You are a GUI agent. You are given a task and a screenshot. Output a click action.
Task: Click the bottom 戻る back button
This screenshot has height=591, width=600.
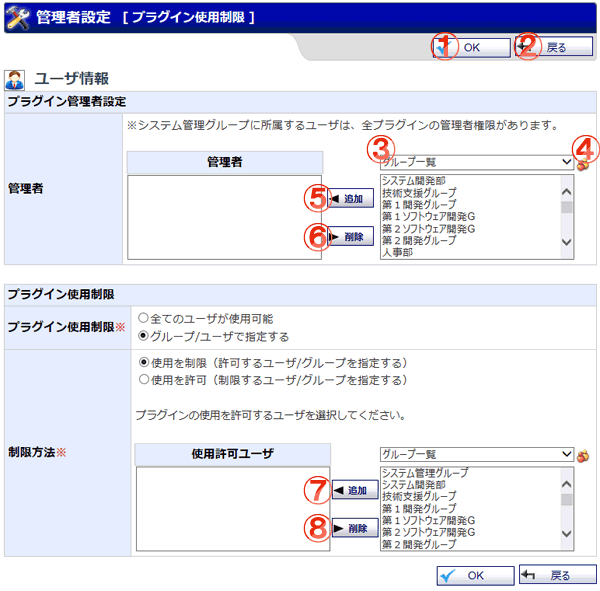click(558, 574)
